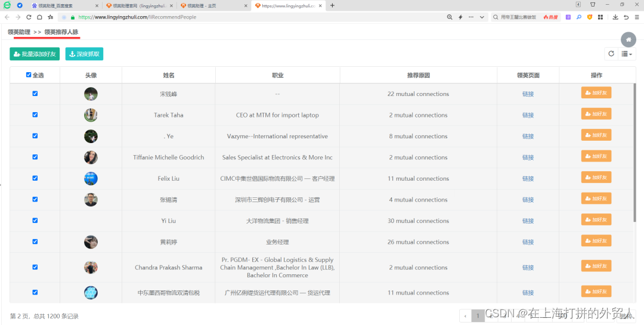Close the 领英助理_百度搜索 tab
Image resolution: width=644 pixels, height=325 pixels.
coord(97,6)
